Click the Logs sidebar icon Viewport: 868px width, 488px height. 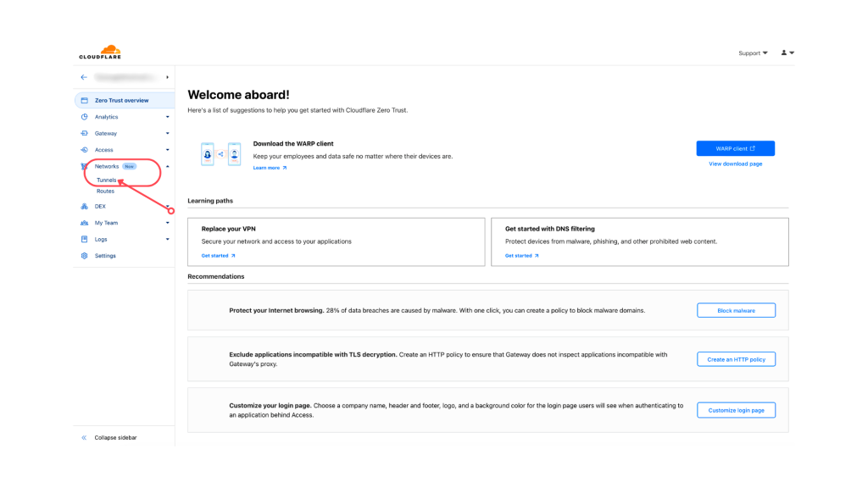(84, 240)
